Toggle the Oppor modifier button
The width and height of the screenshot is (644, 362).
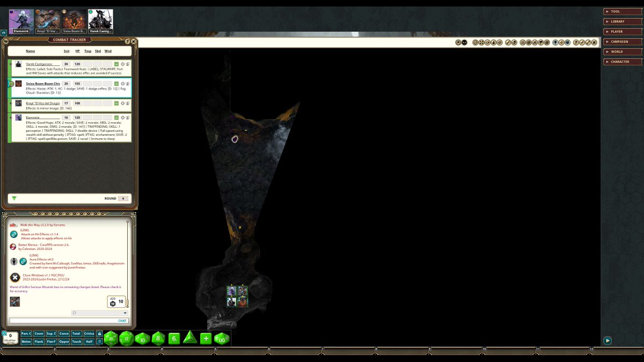coord(64,342)
